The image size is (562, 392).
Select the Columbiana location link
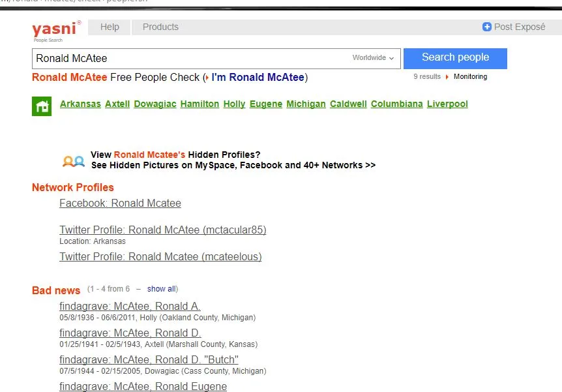click(397, 104)
